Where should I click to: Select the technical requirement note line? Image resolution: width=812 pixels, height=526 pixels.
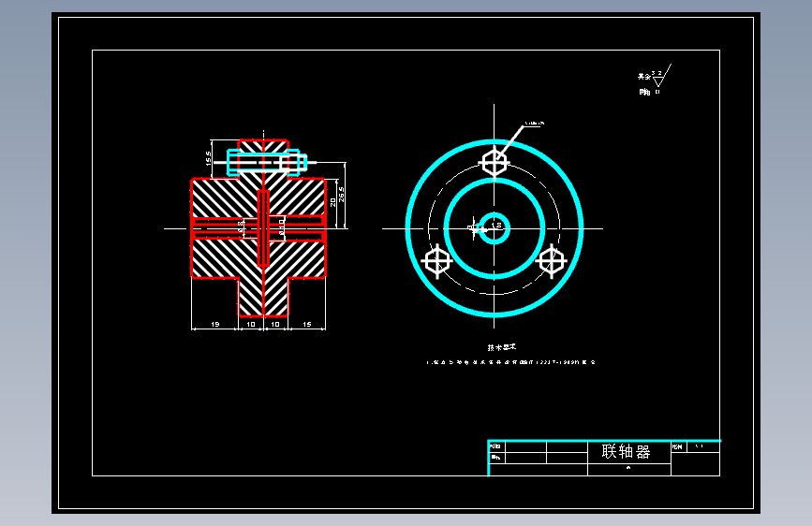511,362
